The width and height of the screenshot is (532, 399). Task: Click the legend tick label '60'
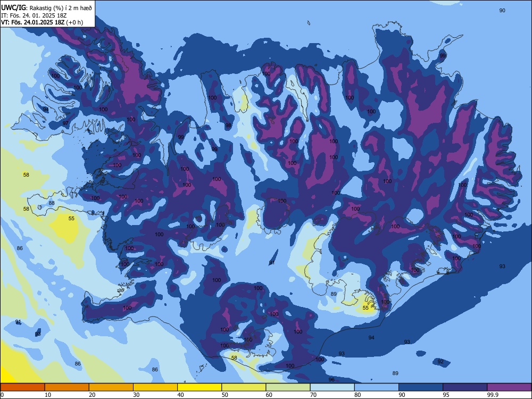269,395
